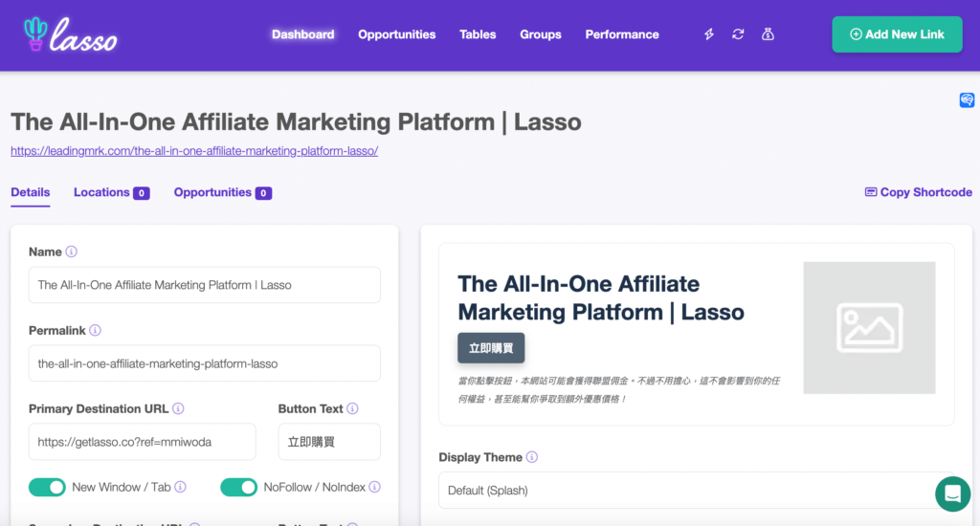Viewport: 980px width, 526px height.
Task: Click the lightning bolt icon in header
Action: 709,34
